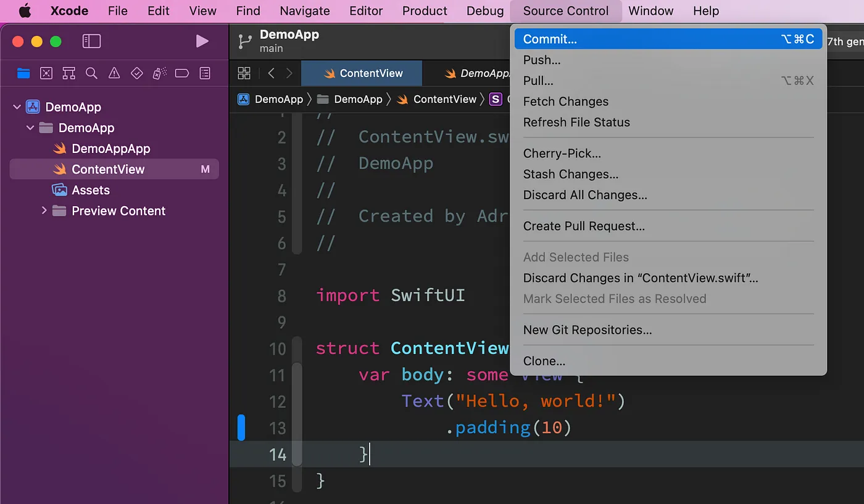
Task: Run the app with the play button
Action: (202, 41)
